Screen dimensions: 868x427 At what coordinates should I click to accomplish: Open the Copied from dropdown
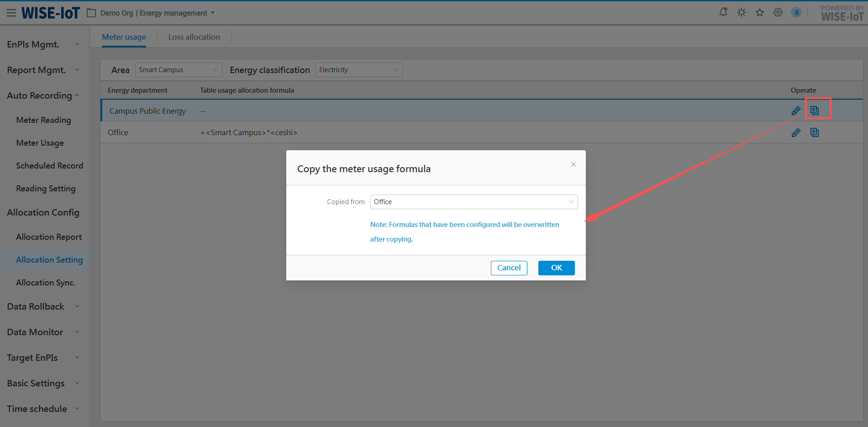click(x=473, y=202)
